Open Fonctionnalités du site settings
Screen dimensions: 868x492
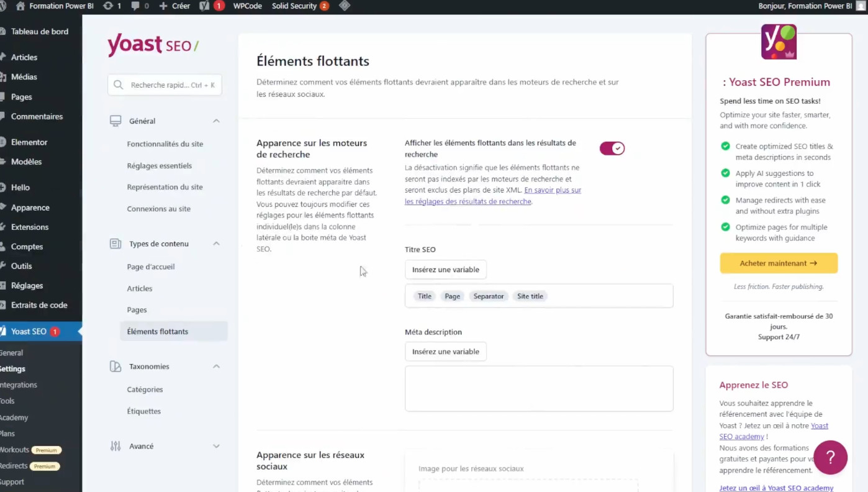point(165,144)
